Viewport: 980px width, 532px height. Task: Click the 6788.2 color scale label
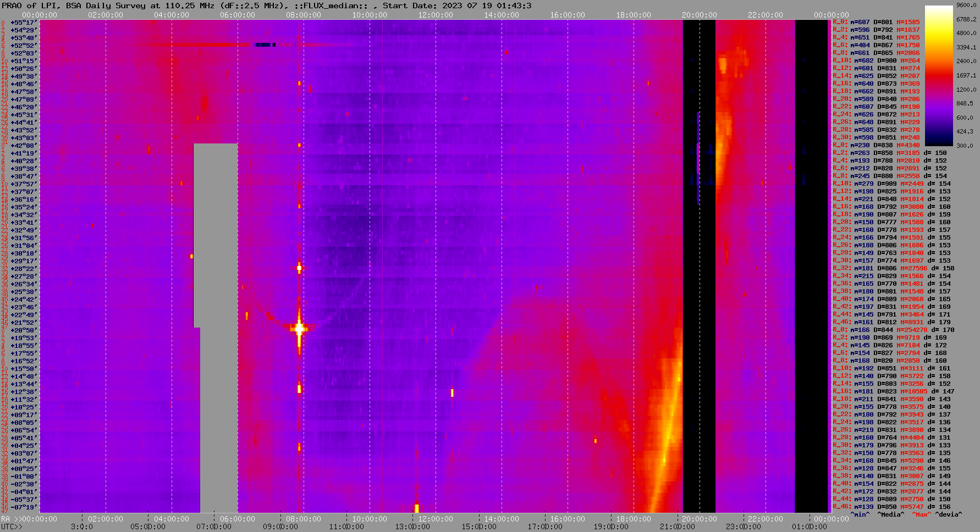point(966,19)
